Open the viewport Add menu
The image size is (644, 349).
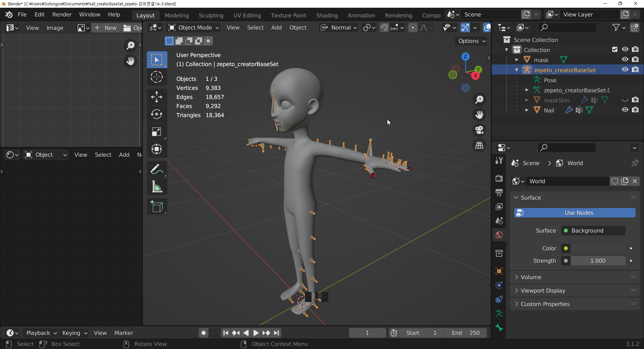276,28
